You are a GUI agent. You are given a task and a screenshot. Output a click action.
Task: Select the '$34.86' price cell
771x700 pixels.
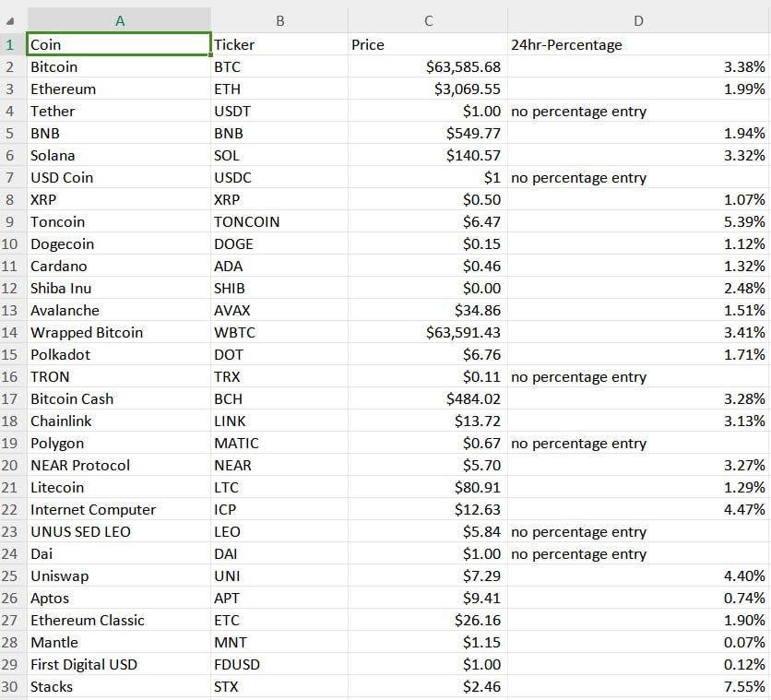point(428,310)
